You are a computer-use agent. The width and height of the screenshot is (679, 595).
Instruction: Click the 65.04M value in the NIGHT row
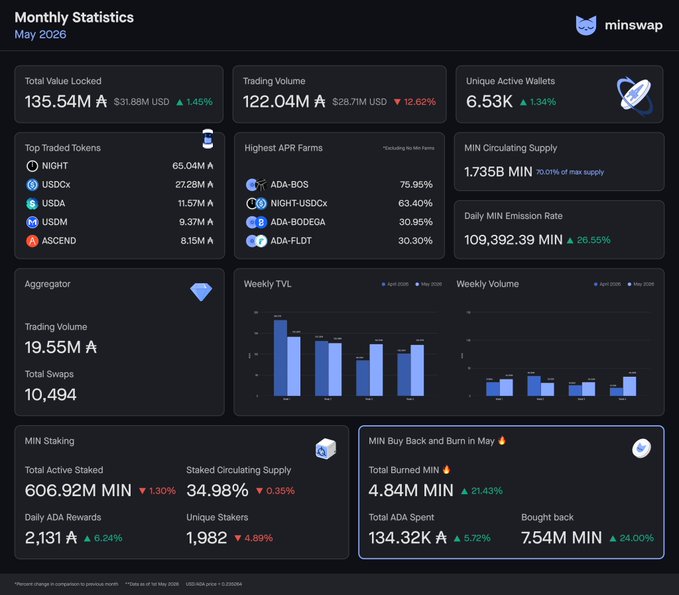point(193,166)
